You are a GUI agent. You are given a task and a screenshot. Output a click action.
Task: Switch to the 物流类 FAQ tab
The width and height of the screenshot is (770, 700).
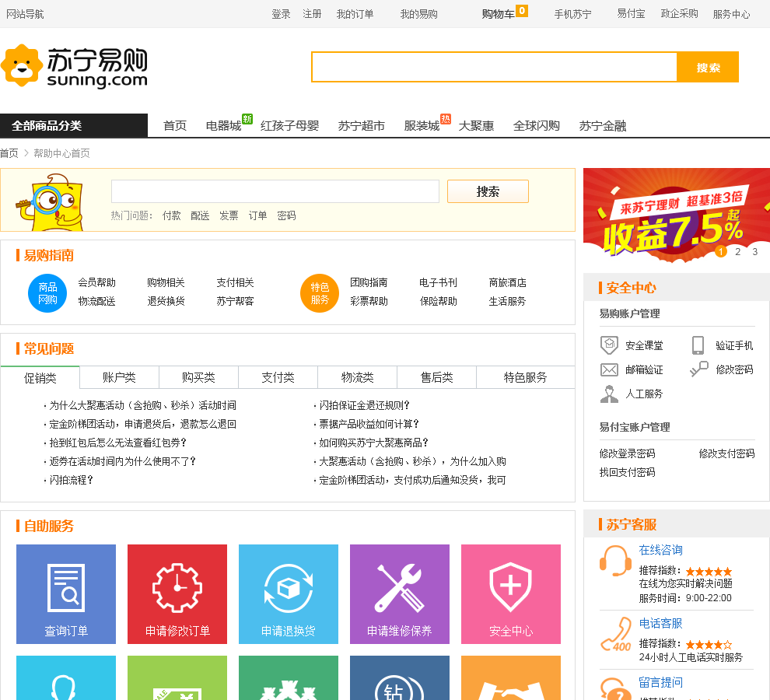click(x=358, y=377)
